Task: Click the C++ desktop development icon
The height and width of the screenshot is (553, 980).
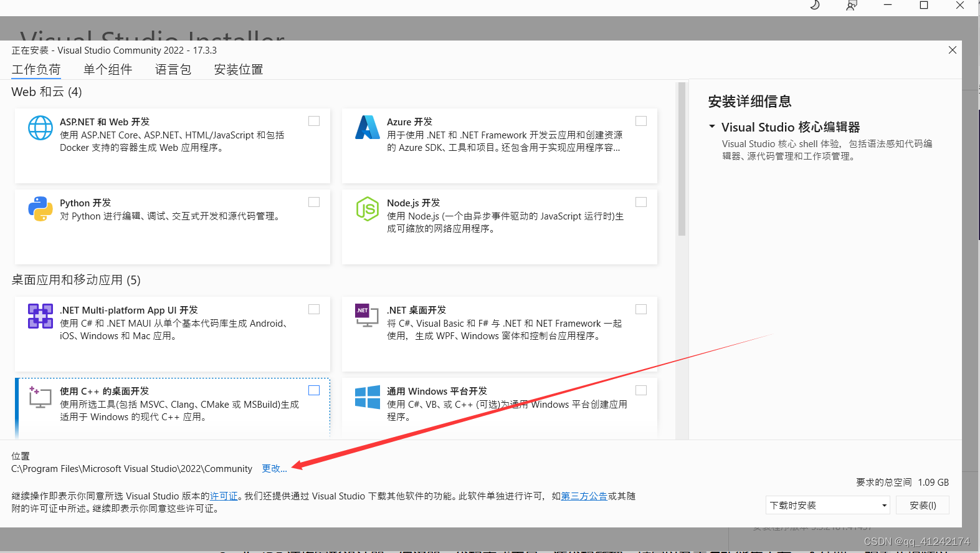Action: 40,397
